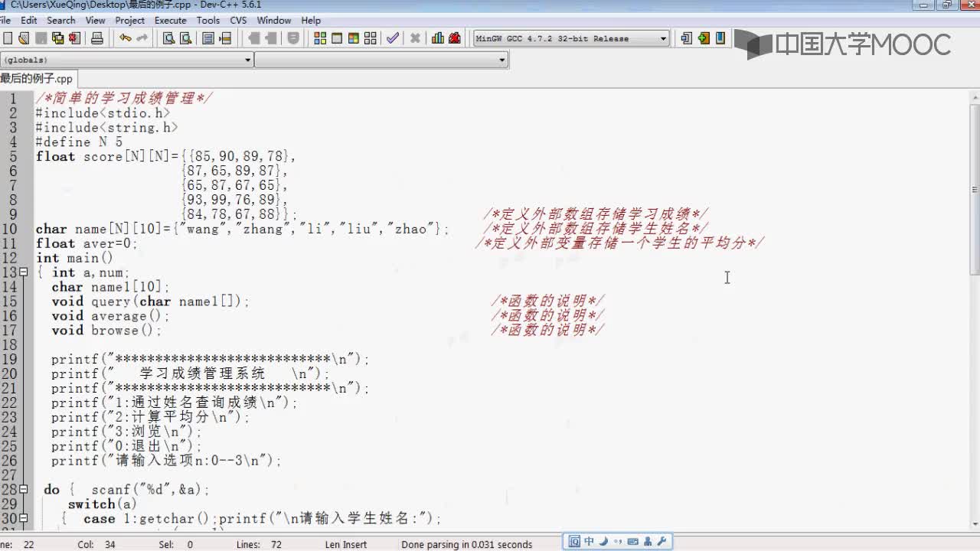Open the View menu
The width and height of the screenshot is (980, 551).
pyautogui.click(x=96, y=20)
